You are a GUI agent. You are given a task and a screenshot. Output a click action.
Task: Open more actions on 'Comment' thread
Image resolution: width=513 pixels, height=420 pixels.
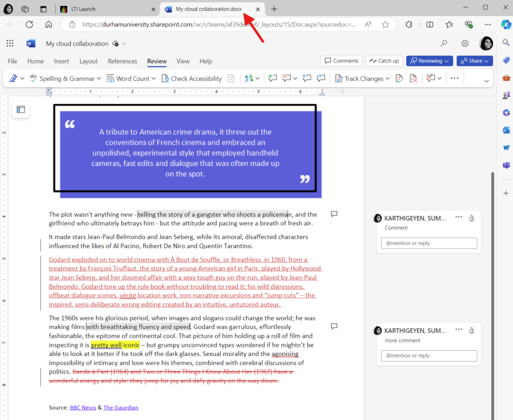(x=459, y=217)
